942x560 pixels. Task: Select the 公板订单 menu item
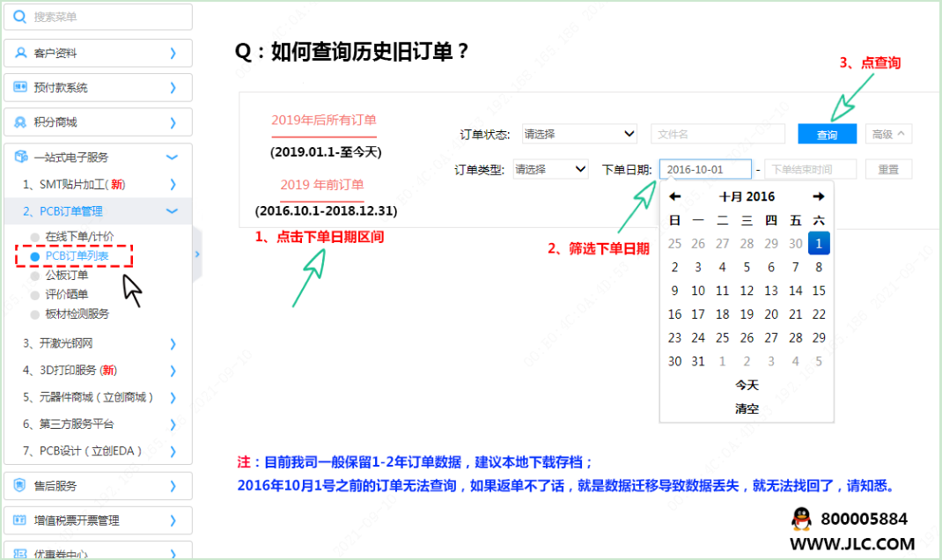[66, 275]
